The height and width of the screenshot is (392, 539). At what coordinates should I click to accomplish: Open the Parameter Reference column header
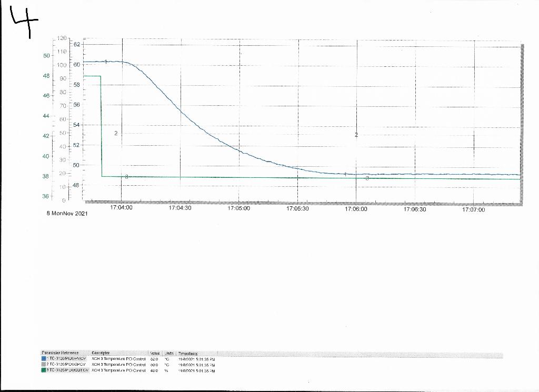pos(61,353)
